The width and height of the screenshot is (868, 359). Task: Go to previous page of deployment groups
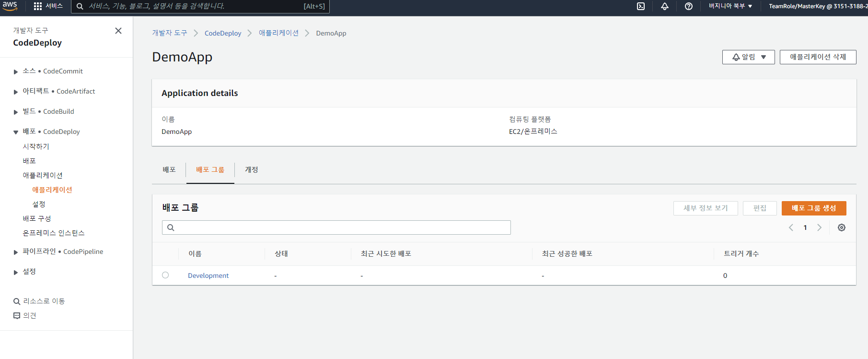[791, 227]
